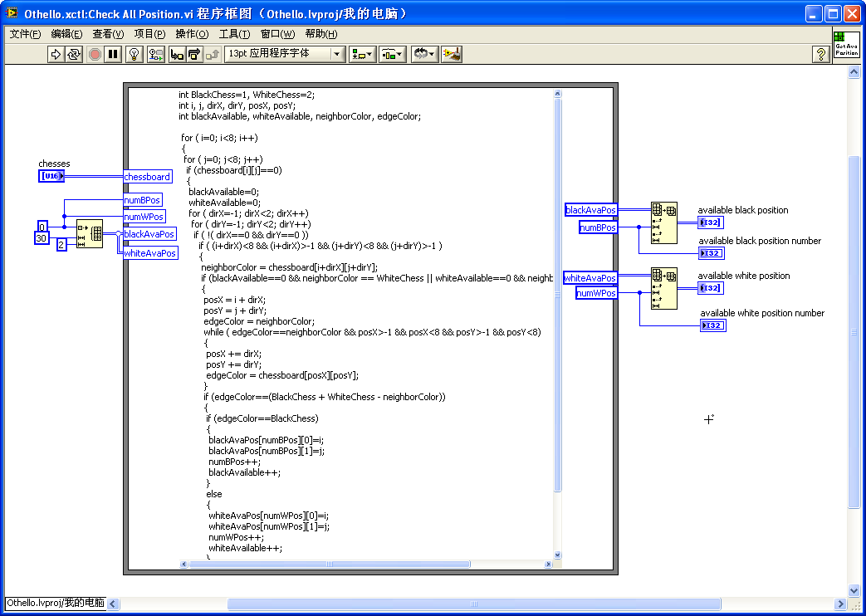Click the Run arrow button
The image size is (866, 616).
56,54
